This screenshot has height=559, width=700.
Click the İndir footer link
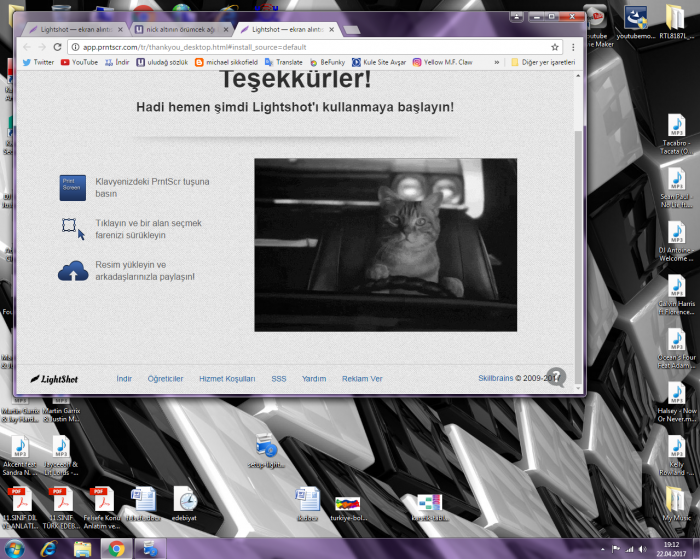124,379
